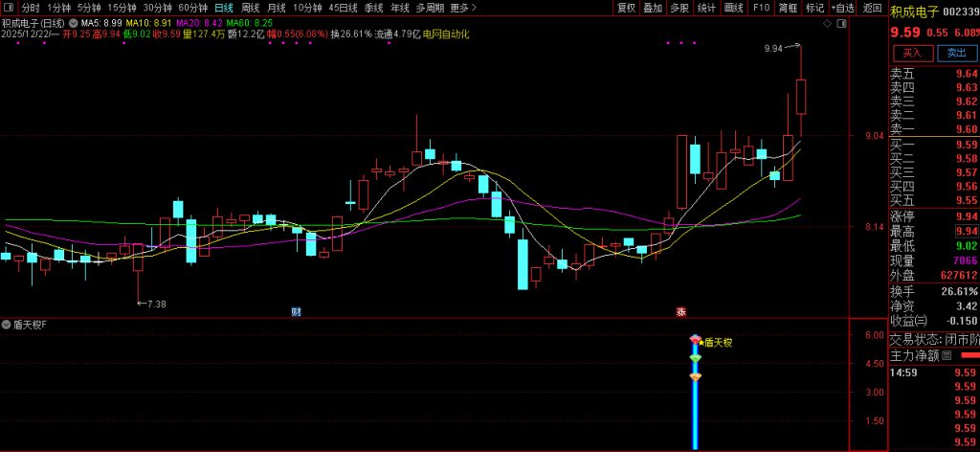Click the panel layout icon at top-left
The height and width of the screenshot is (452, 980).
click(x=10, y=8)
